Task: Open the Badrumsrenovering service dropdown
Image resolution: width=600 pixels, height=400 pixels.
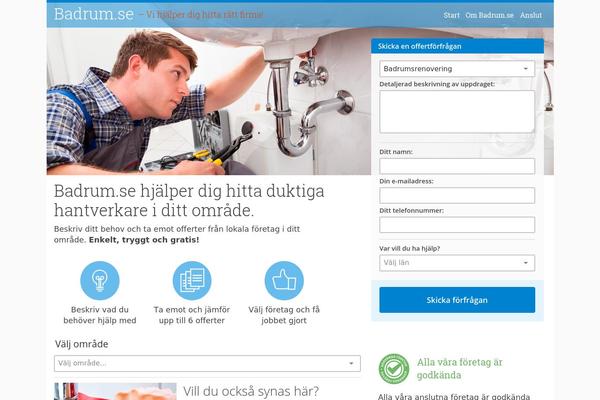Action: (x=457, y=69)
